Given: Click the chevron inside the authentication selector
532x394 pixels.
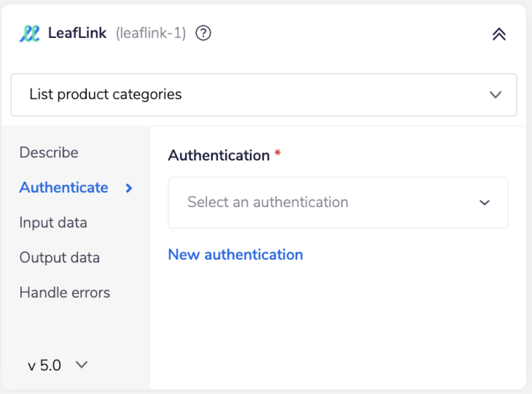Looking at the screenshot, I should point(484,203).
